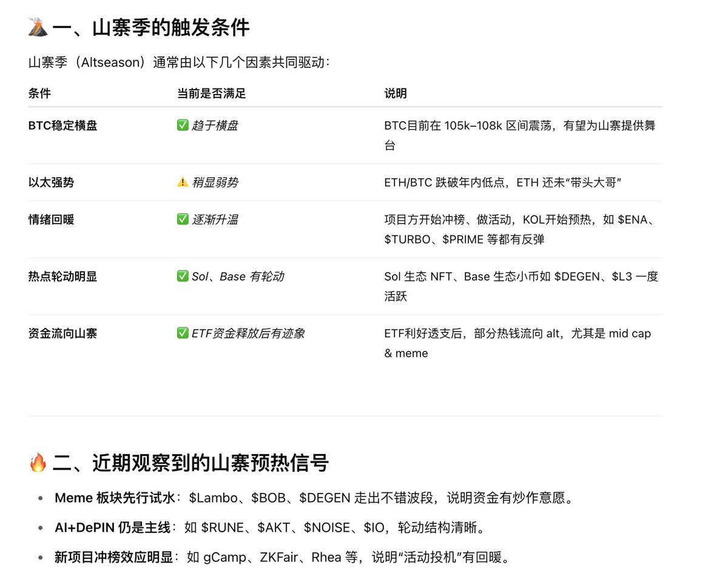Click the 热点轮动明显 cell
The height and width of the screenshot is (579, 728).
pos(62,276)
